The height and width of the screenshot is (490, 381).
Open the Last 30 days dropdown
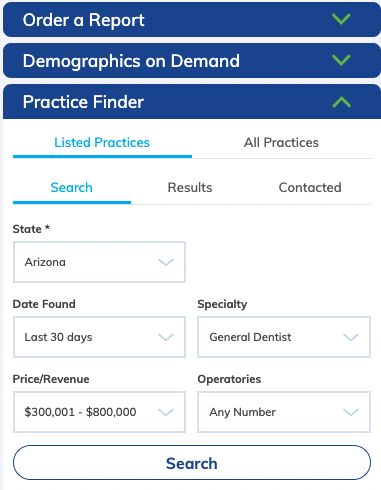pos(99,337)
